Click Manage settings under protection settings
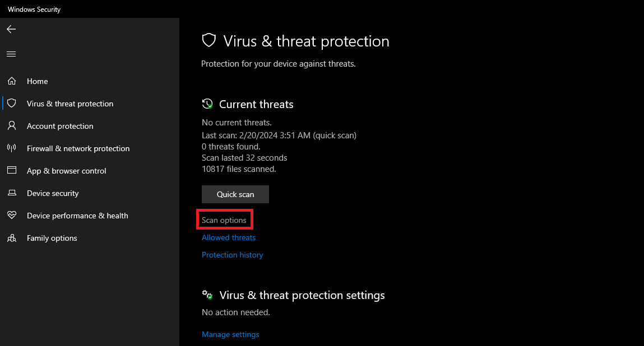The image size is (644, 346). [x=230, y=334]
